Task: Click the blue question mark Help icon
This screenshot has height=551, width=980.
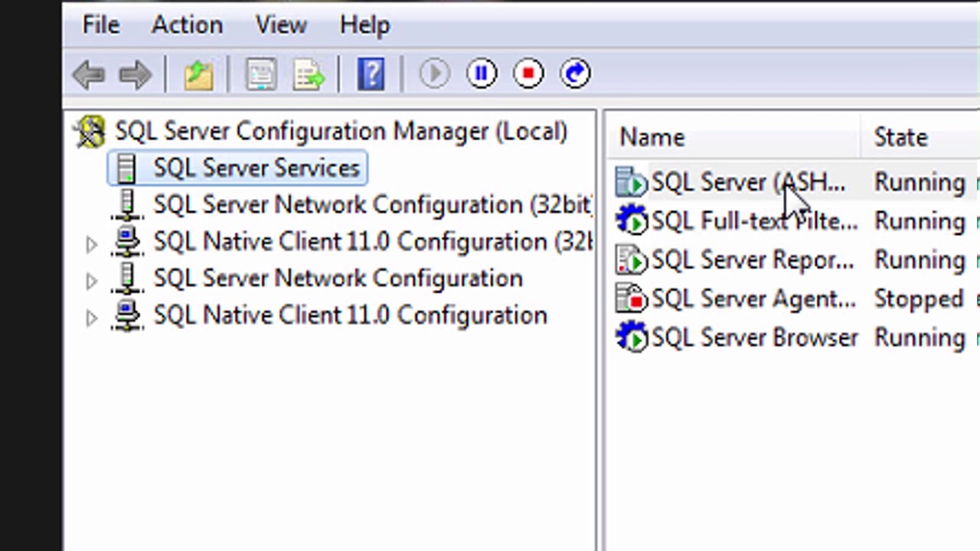Action: (x=371, y=74)
